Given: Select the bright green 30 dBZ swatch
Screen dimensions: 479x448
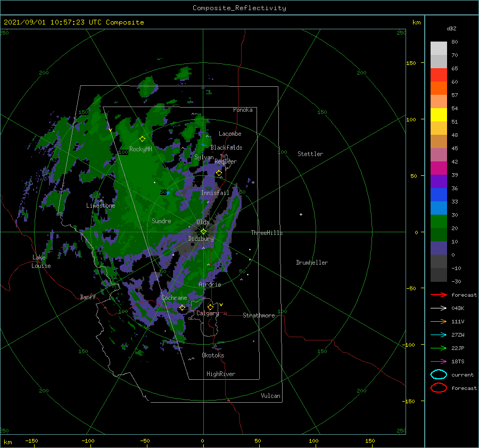Looking at the screenshot, I should tap(439, 221).
